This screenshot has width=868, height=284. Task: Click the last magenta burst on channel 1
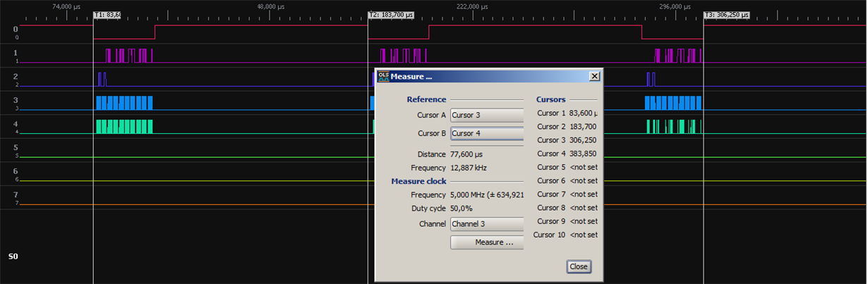pos(678,56)
